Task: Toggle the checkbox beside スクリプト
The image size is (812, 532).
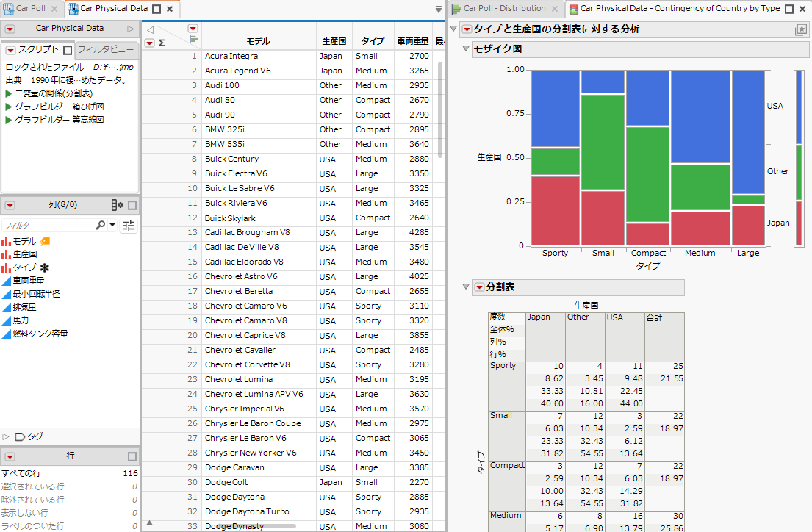Action: pos(68,50)
